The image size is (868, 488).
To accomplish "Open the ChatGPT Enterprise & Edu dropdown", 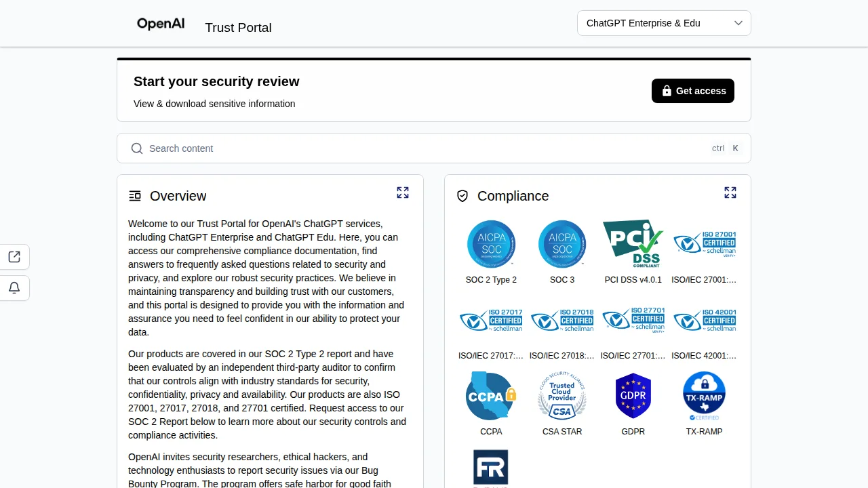I will (664, 23).
